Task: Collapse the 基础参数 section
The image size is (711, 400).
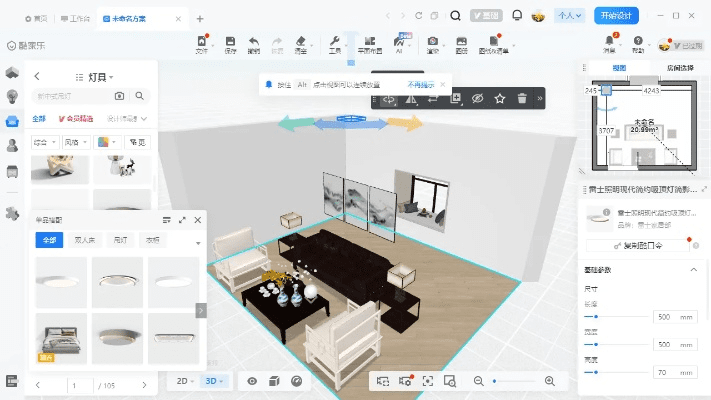Action: (x=694, y=270)
